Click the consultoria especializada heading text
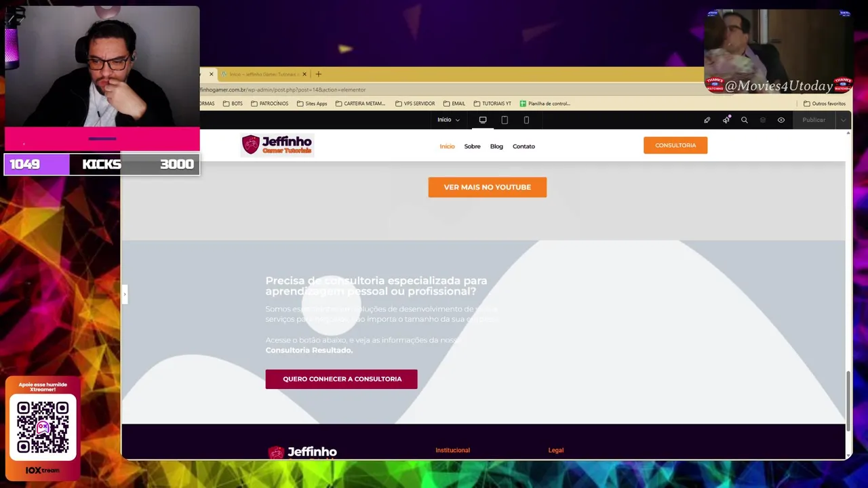Viewport: 868px width, 488px height. click(x=376, y=286)
